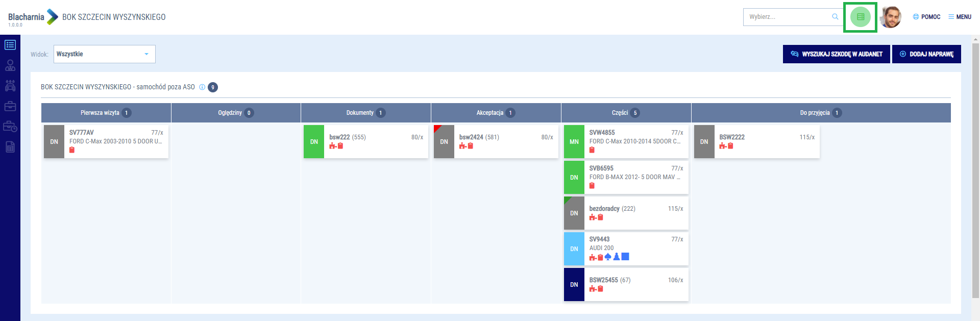Viewport: 980px width, 321px height.
Task: Open the POMOC help link
Action: tap(926, 17)
